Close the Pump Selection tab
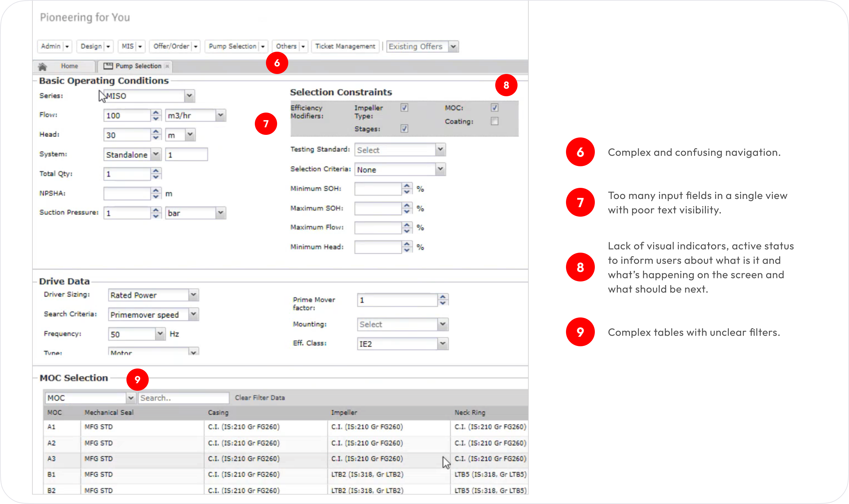Image resolution: width=849 pixels, height=504 pixels. click(x=167, y=66)
